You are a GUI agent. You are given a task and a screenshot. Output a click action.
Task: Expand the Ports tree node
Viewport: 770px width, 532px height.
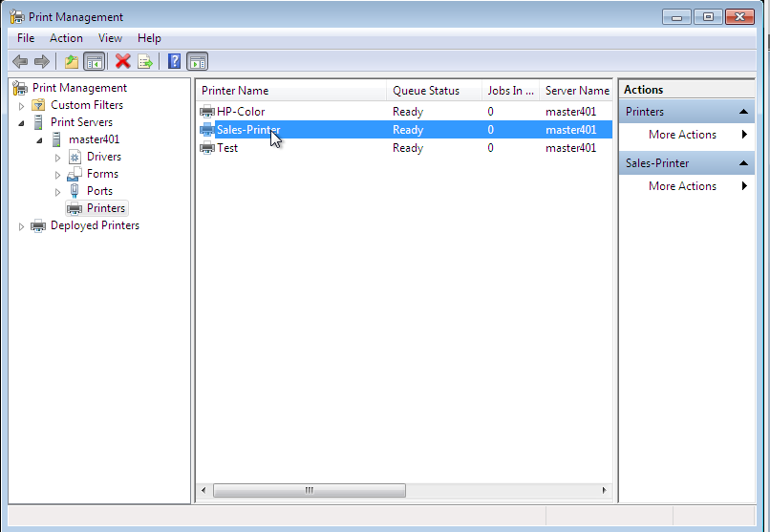57,192
